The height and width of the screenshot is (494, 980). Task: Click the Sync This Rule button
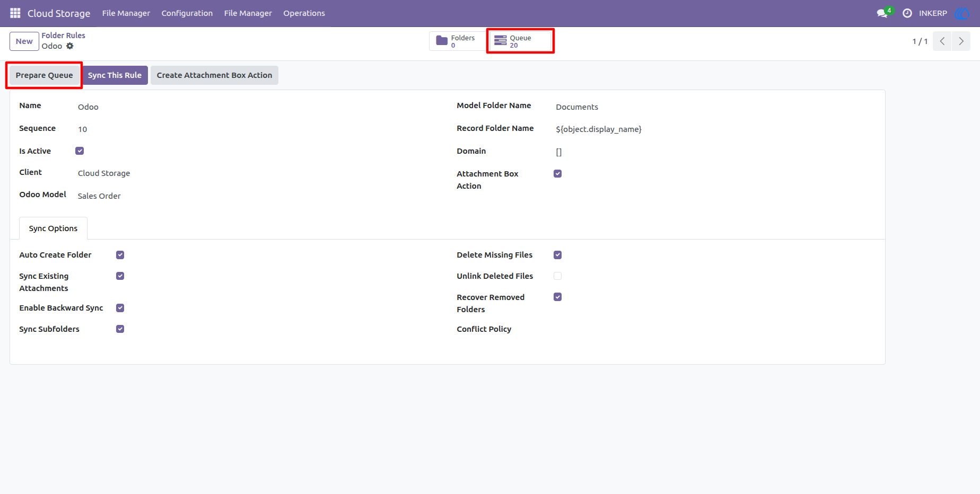point(115,75)
